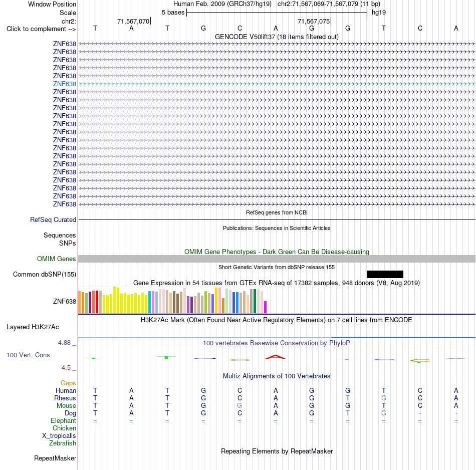Select the Rhesus alignment row label

click(x=65, y=398)
